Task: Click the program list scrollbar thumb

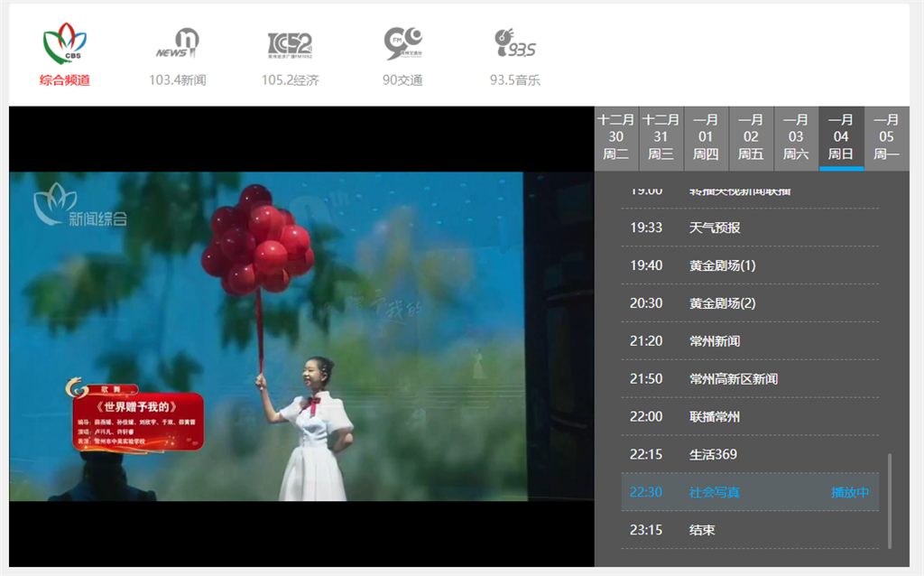Action: pyautogui.click(x=889, y=501)
